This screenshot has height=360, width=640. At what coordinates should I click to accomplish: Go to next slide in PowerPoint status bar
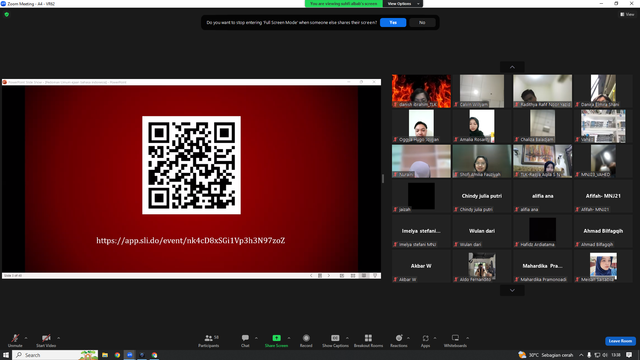(329, 276)
